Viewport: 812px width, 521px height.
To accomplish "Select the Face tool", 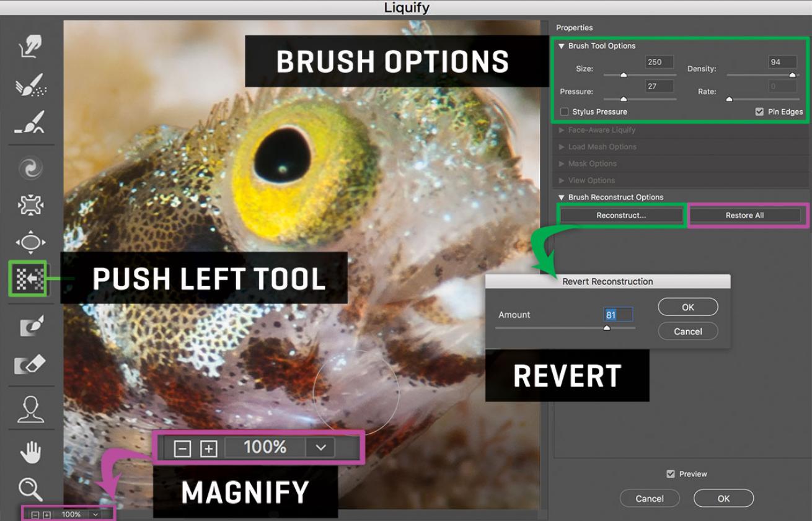I will pyautogui.click(x=30, y=409).
